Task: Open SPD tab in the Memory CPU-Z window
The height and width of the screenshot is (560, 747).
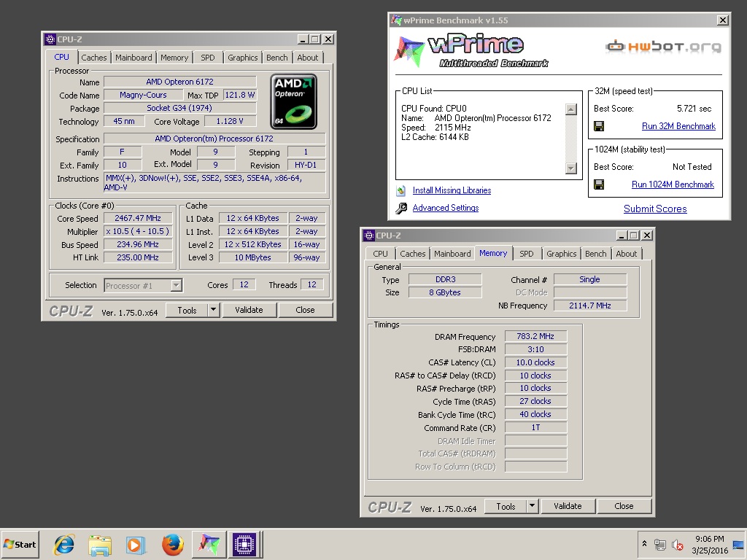Action: 527,254
